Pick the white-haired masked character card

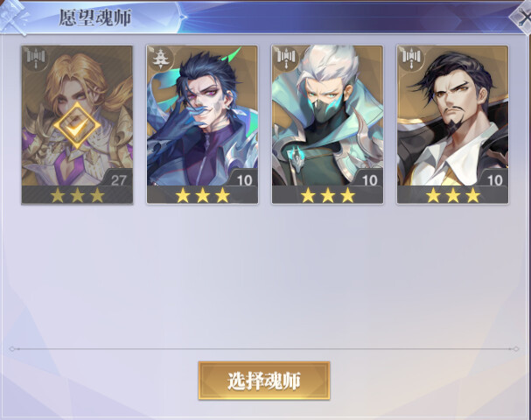tap(327, 125)
